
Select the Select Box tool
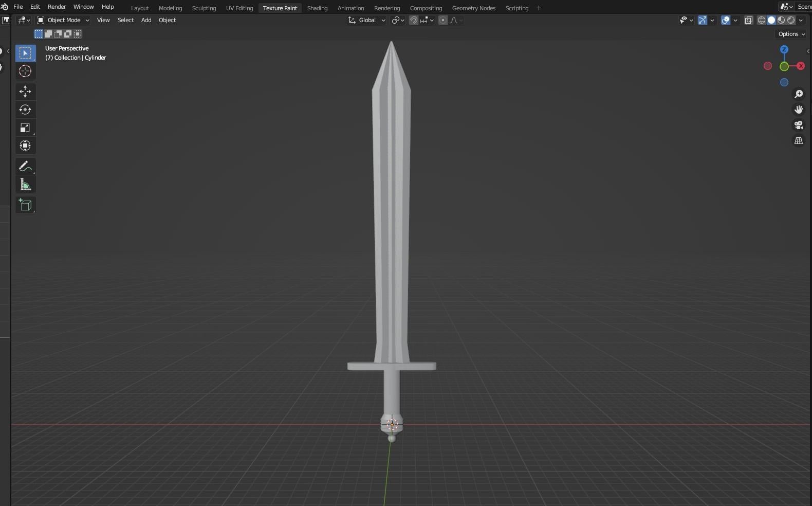(x=25, y=53)
